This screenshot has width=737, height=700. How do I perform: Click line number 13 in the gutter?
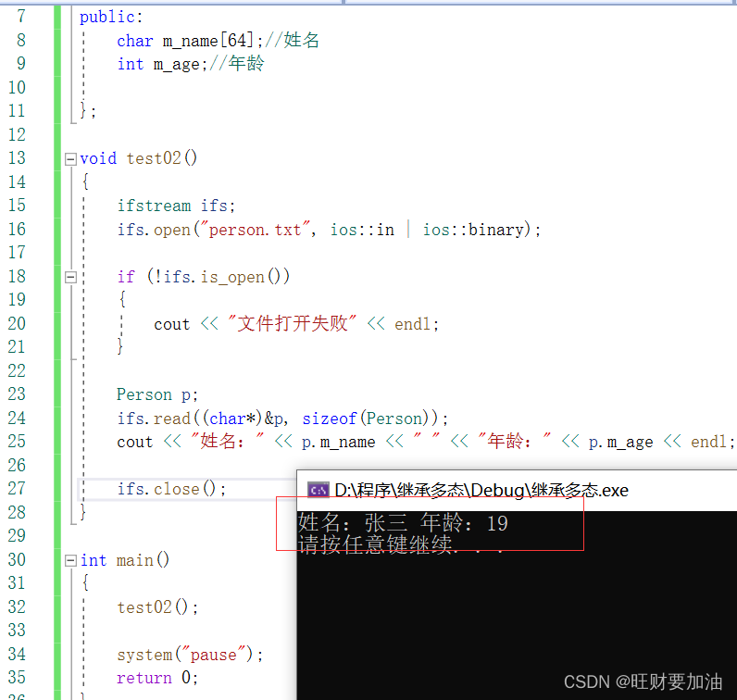click(x=17, y=158)
